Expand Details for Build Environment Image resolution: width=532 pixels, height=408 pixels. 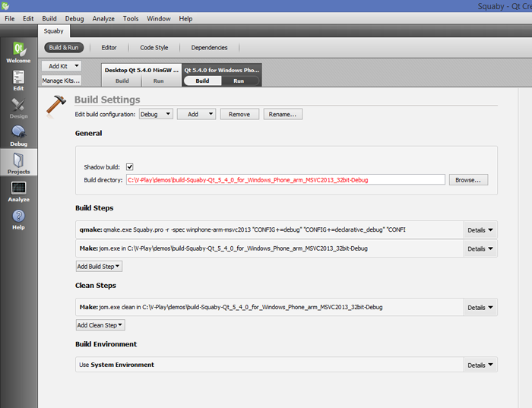click(x=480, y=365)
